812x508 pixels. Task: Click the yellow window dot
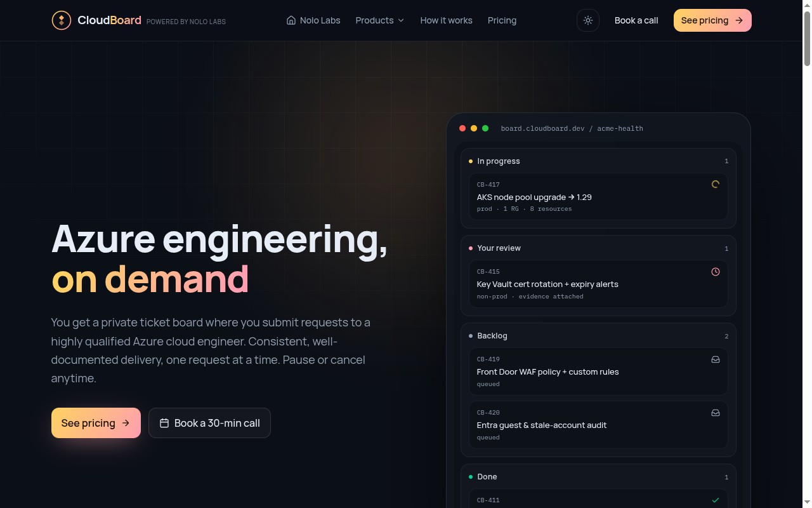click(474, 128)
